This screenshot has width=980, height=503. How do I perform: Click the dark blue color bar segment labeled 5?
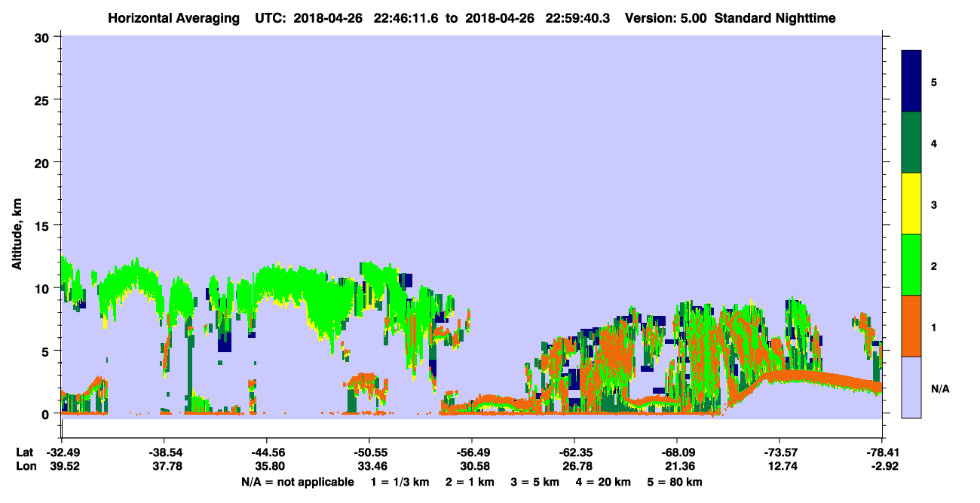click(911, 81)
